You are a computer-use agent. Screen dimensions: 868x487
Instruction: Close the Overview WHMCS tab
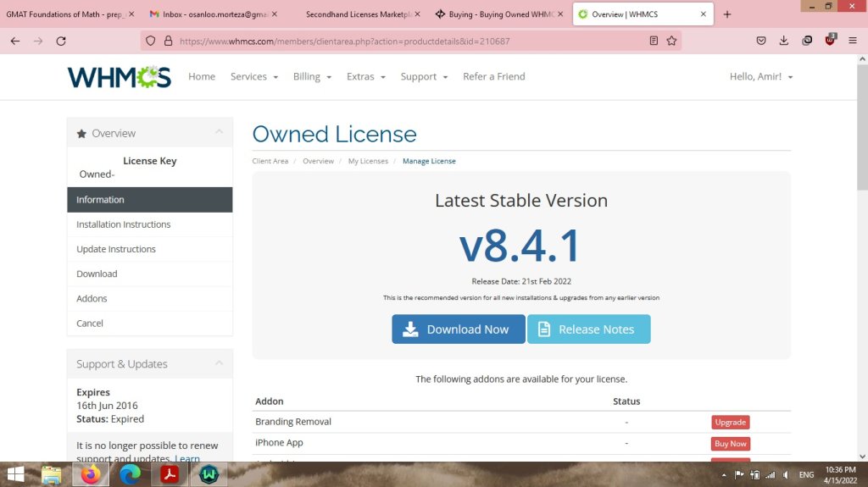[703, 14]
